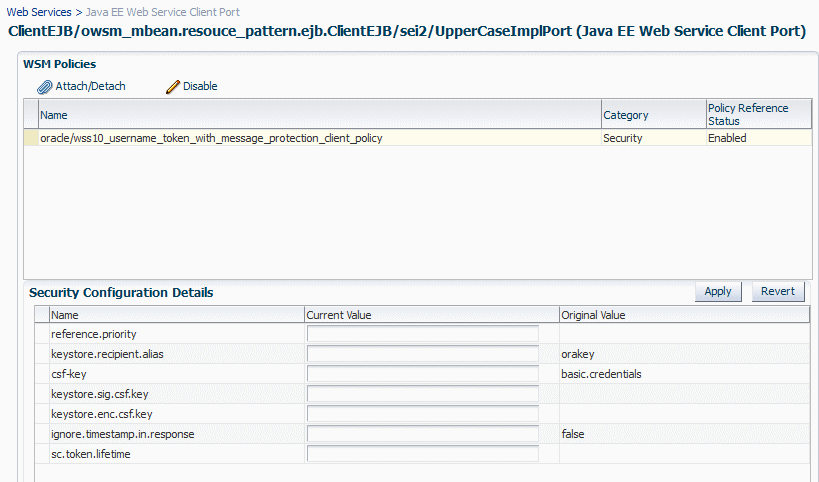The height and width of the screenshot is (482, 819).
Task: Open the Web Services breadcrumb link
Action: tap(39, 11)
